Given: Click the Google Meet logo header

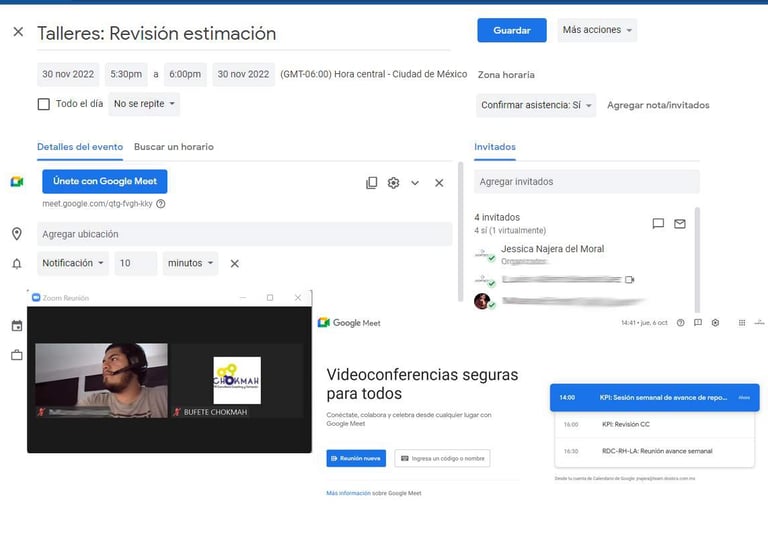Looking at the screenshot, I should [349, 322].
